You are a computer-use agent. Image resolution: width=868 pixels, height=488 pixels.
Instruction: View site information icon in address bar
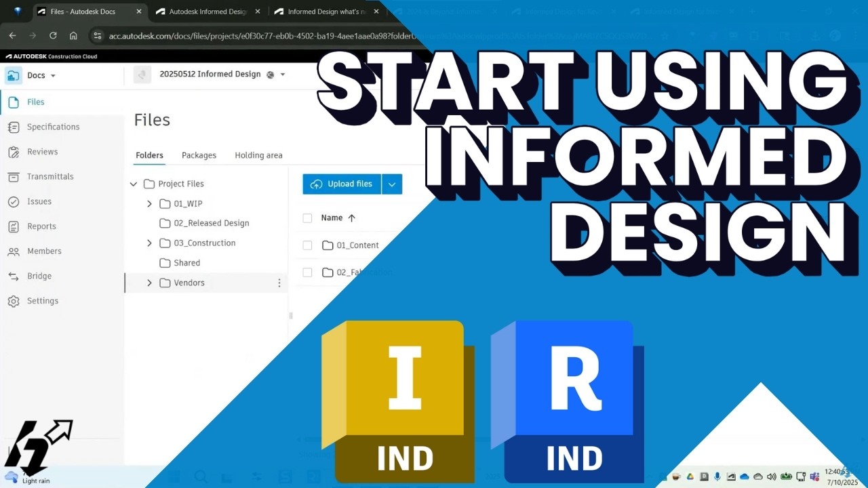click(x=97, y=35)
